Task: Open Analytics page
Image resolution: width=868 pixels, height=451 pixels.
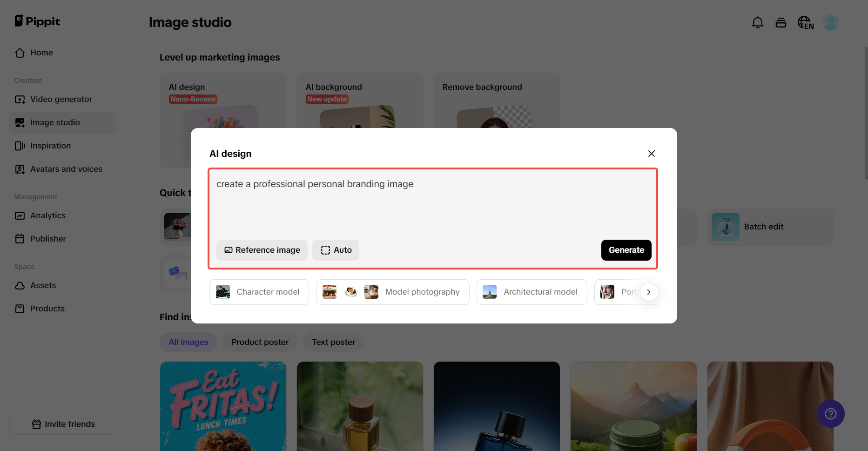Action: tap(63, 215)
